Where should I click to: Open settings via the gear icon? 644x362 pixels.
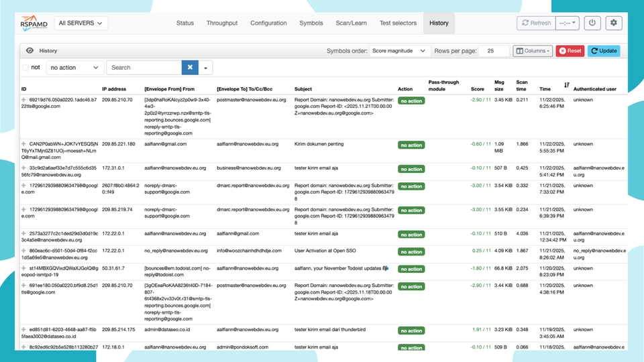click(x=614, y=23)
